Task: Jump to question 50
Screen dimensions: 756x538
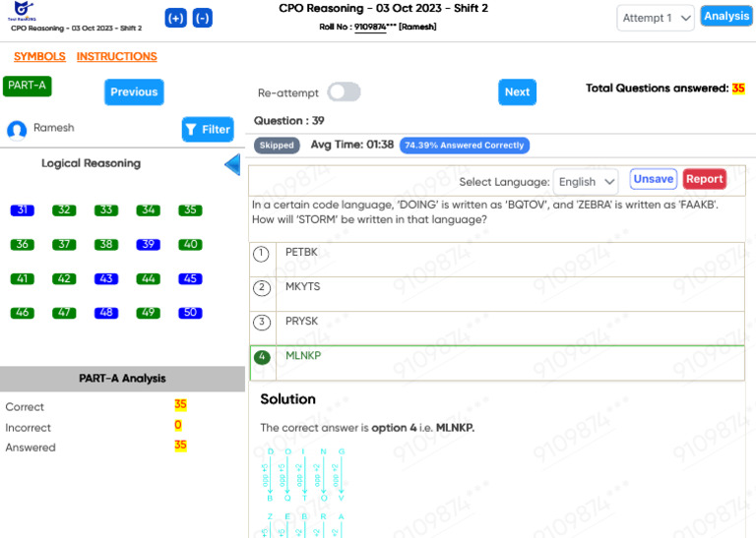Action: (190, 313)
